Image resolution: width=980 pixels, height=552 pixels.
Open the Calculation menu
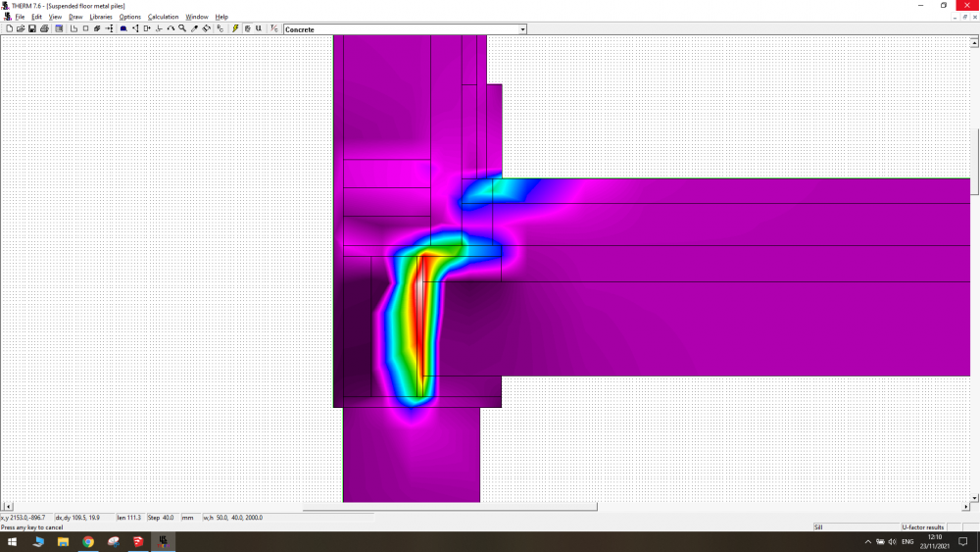(x=163, y=17)
